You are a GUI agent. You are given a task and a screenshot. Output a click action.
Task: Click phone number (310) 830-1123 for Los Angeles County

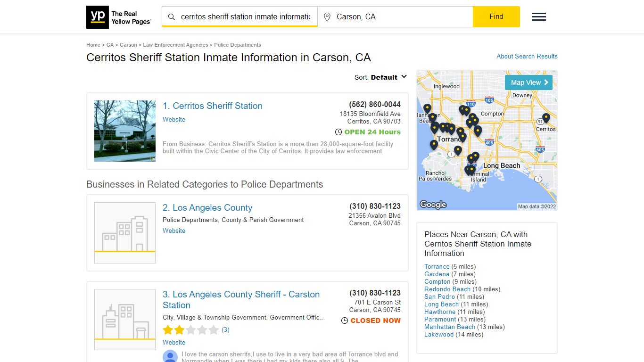pyautogui.click(x=375, y=206)
